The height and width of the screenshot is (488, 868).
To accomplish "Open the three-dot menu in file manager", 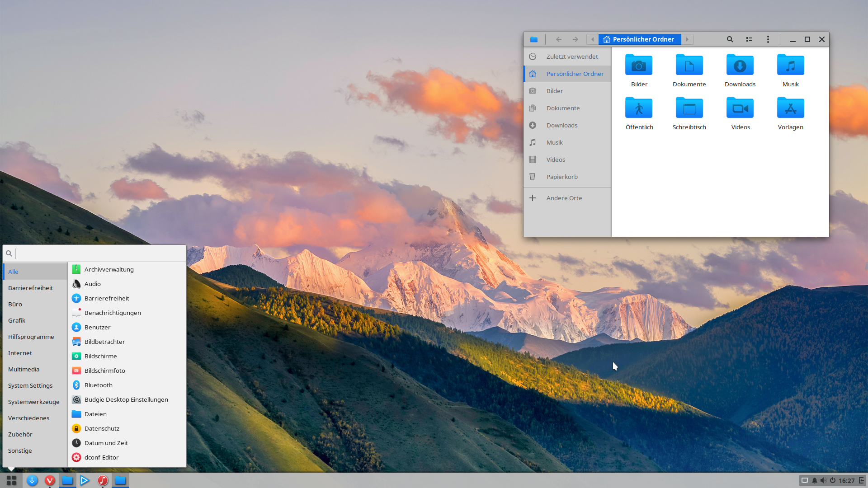I will coord(768,39).
